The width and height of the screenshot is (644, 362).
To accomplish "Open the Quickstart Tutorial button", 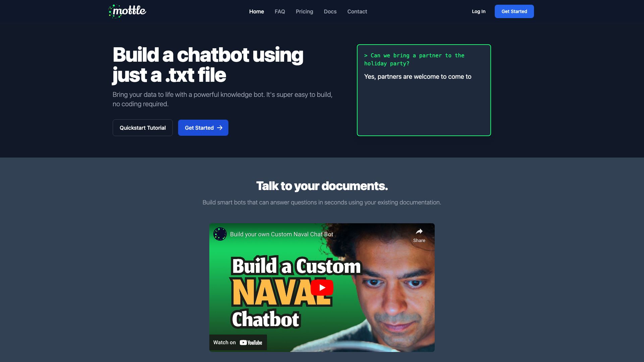I will point(143,128).
